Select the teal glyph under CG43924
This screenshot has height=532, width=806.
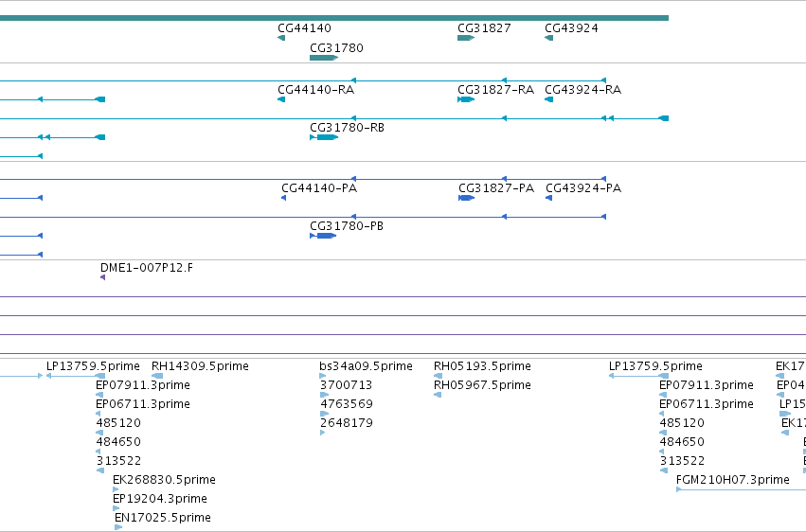click(x=549, y=38)
